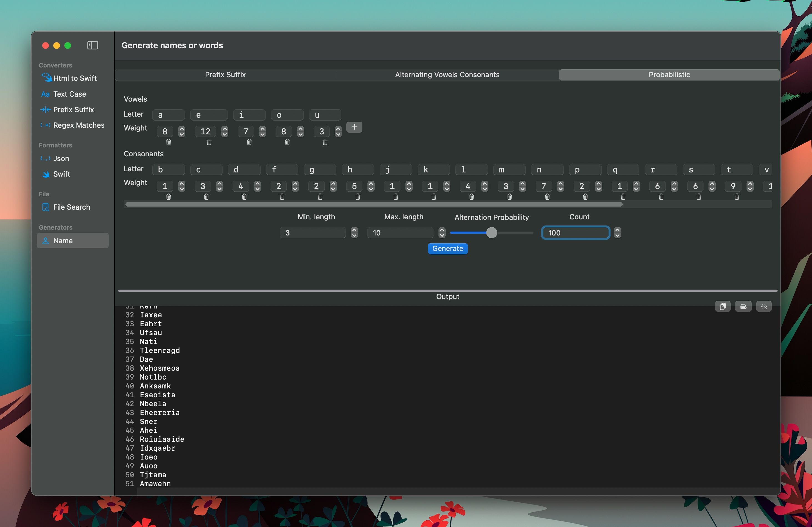Screen dimensions: 812x527
Task: Edit weight field for consonant 't'
Action: click(733, 186)
